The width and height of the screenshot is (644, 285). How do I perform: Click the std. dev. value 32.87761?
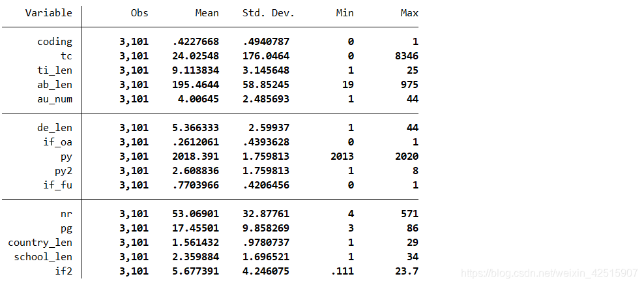coord(266,214)
